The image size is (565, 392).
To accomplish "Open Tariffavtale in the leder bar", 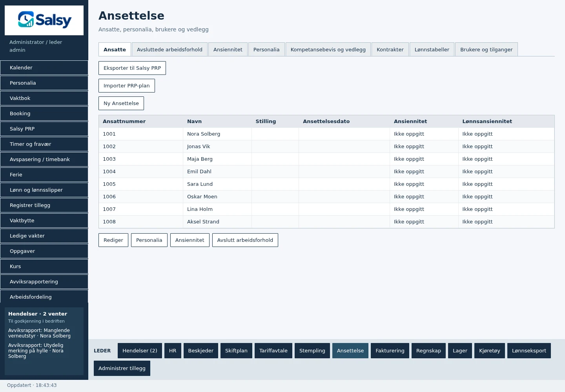I will click(x=273, y=350).
